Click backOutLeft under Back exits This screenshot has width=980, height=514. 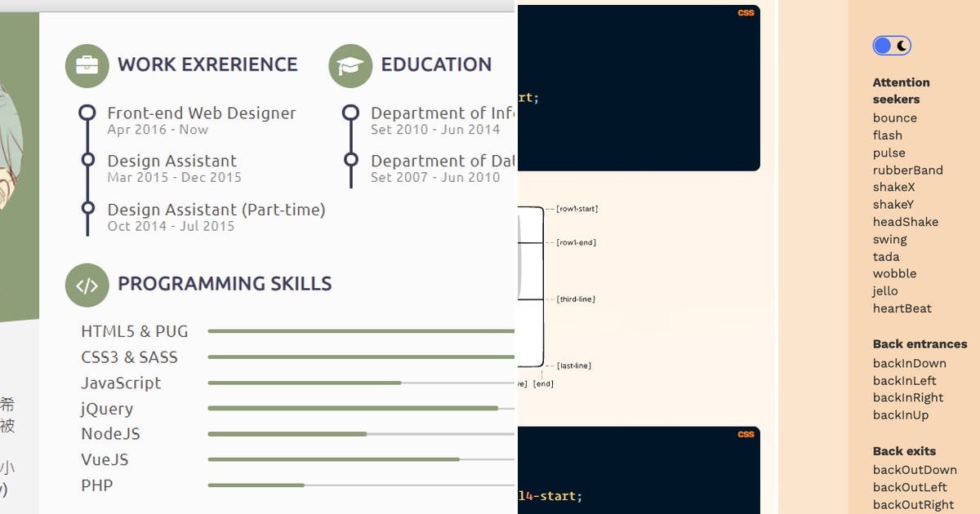911,487
